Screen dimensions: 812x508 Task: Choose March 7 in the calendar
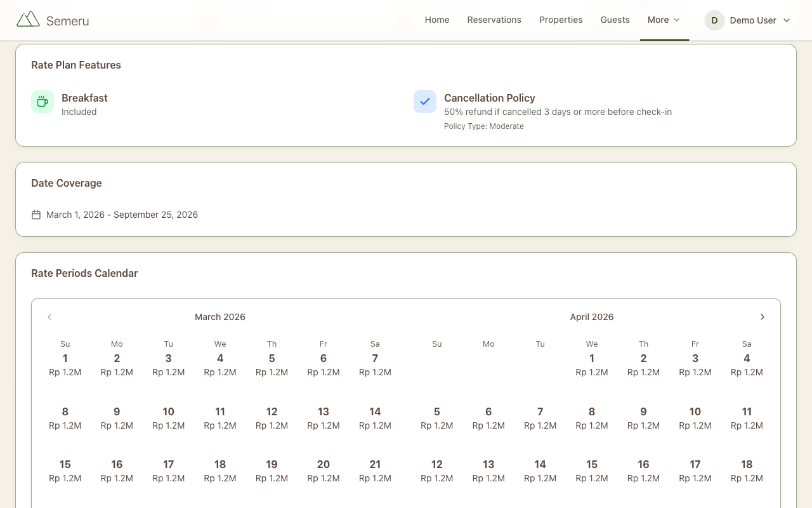point(375,365)
